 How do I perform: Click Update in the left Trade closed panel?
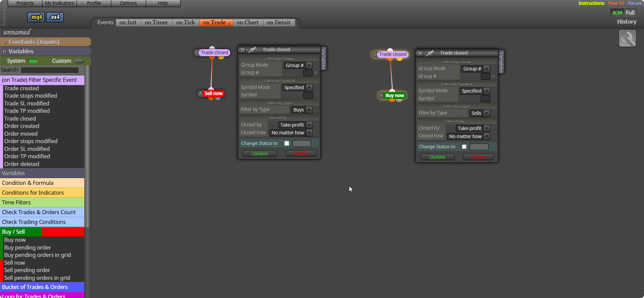click(x=260, y=154)
